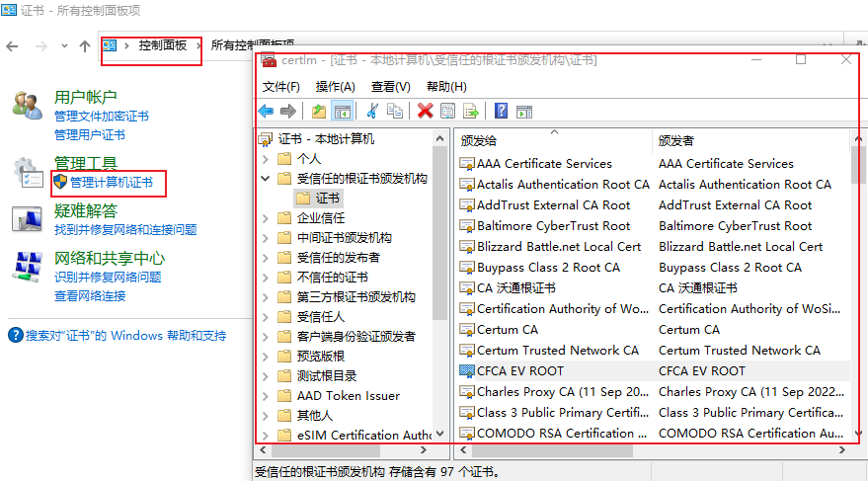Screen dimensions: 868x481
Task: Select 受信任人 in the tree
Action: [321, 317]
